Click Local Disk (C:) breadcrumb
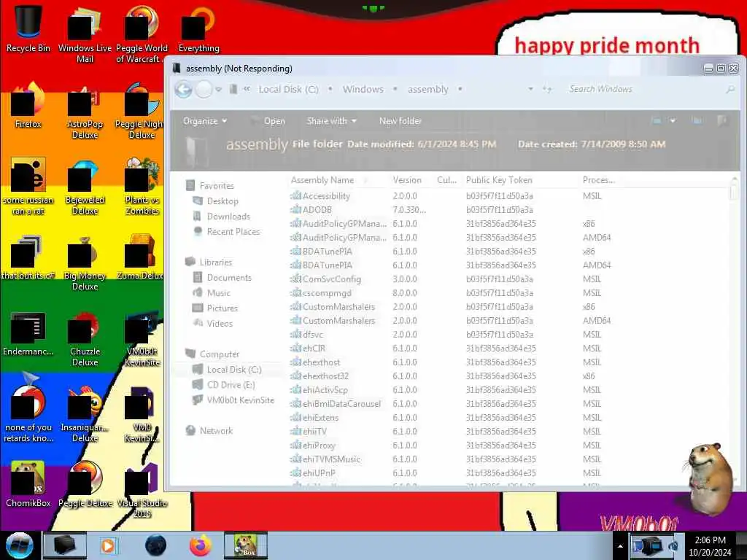This screenshot has height=560, width=747. coord(288,89)
